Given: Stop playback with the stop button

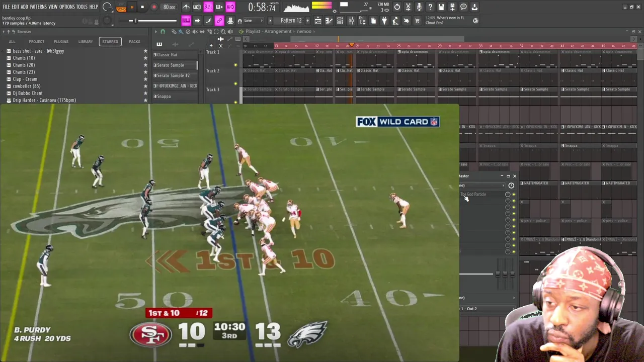Looking at the screenshot, I should pyautogui.click(x=142, y=7).
